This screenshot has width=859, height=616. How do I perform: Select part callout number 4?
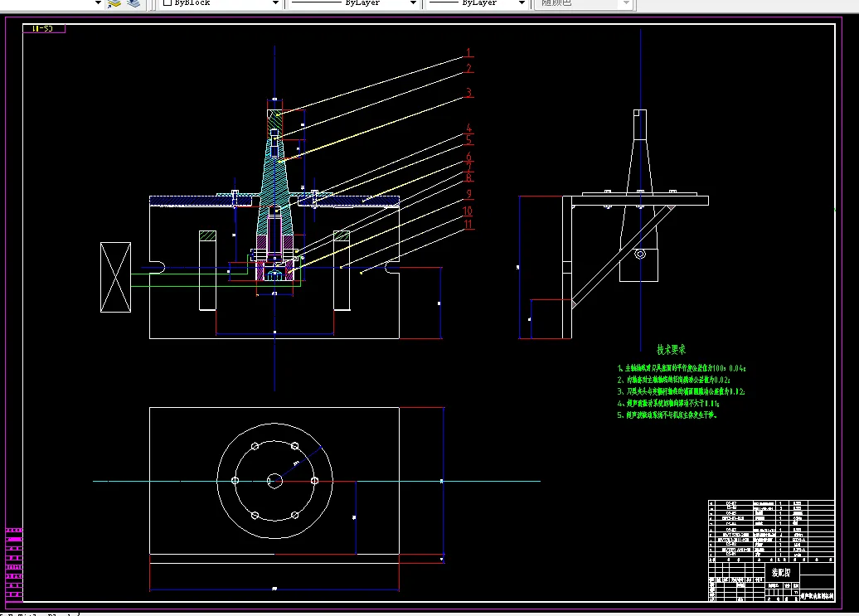(x=469, y=129)
